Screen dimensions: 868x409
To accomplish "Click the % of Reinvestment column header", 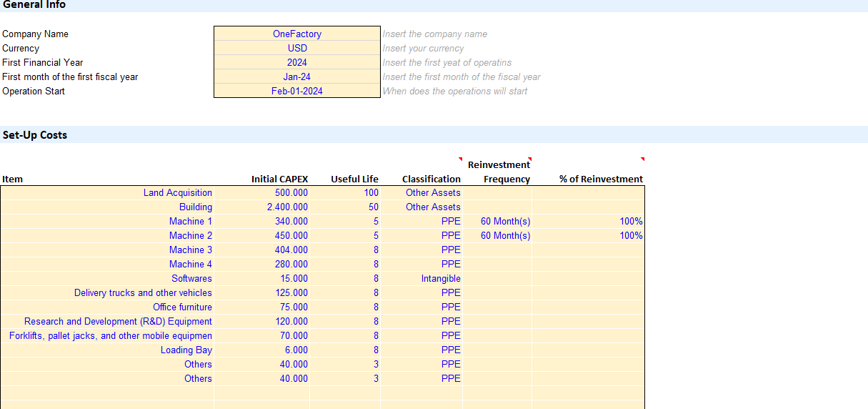I will 601,179.
